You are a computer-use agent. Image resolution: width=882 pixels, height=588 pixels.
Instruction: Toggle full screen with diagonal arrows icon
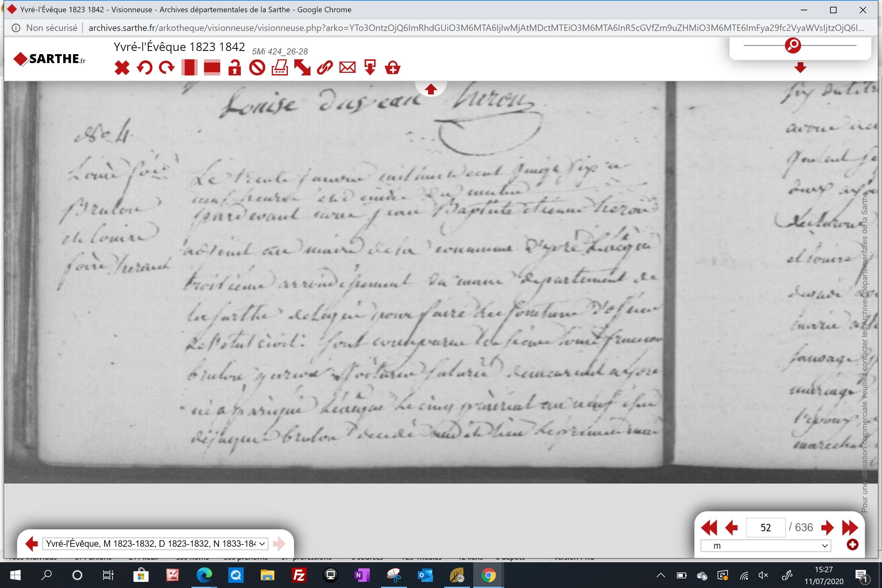(x=302, y=68)
